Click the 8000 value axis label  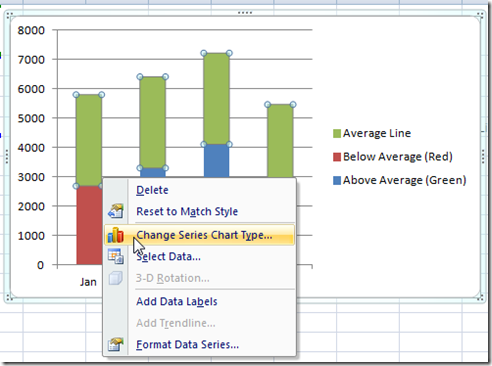coord(31,30)
